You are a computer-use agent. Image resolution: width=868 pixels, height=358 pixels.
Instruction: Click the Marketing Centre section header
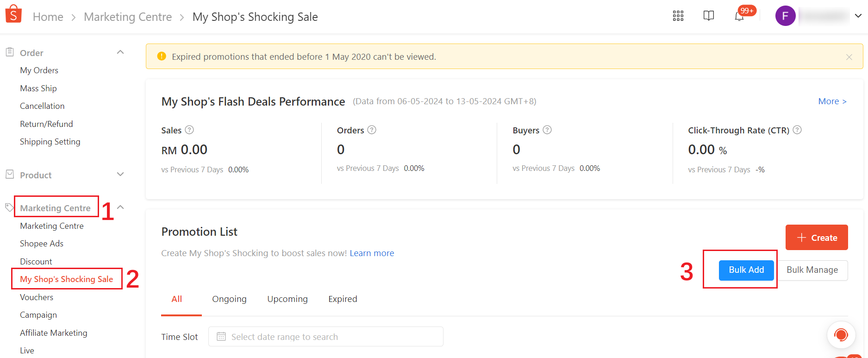point(55,208)
